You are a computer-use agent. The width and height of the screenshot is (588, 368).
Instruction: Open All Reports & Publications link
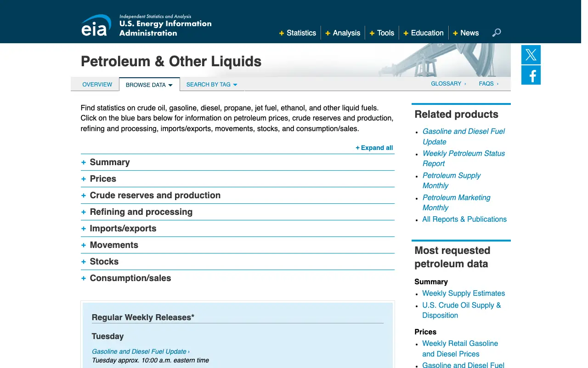click(x=464, y=219)
